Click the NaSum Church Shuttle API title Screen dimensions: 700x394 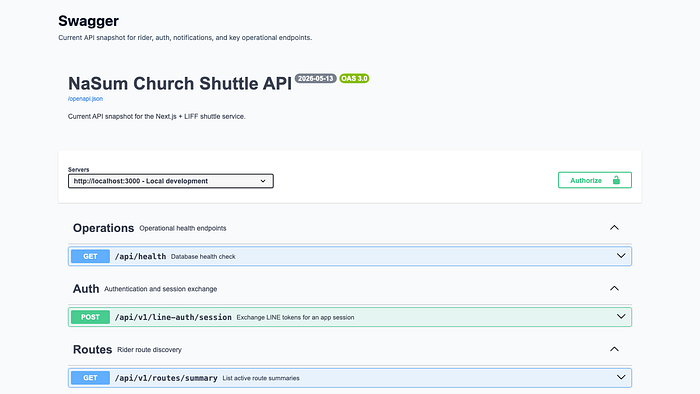click(x=180, y=83)
